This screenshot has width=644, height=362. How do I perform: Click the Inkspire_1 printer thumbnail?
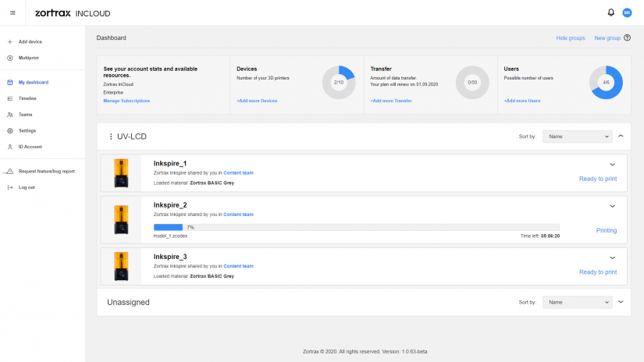tap(121, 173)
